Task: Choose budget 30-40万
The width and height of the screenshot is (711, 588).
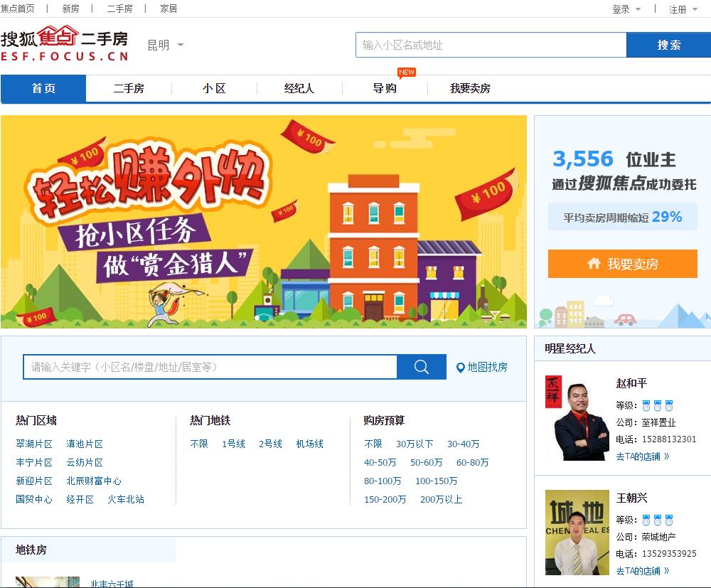Action: [x=463, y=444]
